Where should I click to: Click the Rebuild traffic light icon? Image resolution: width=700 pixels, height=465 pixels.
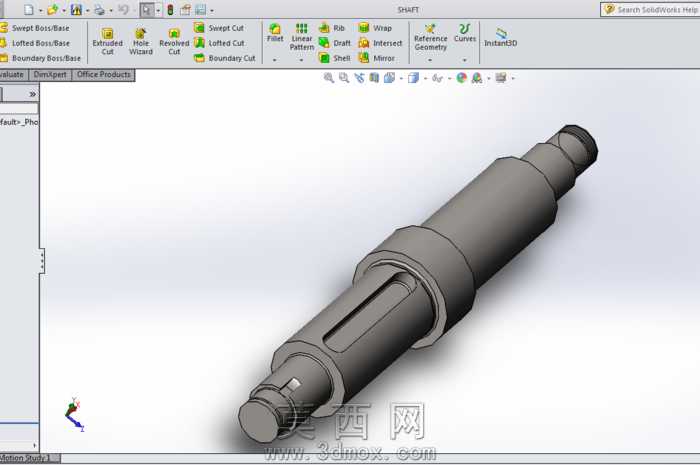170,9
